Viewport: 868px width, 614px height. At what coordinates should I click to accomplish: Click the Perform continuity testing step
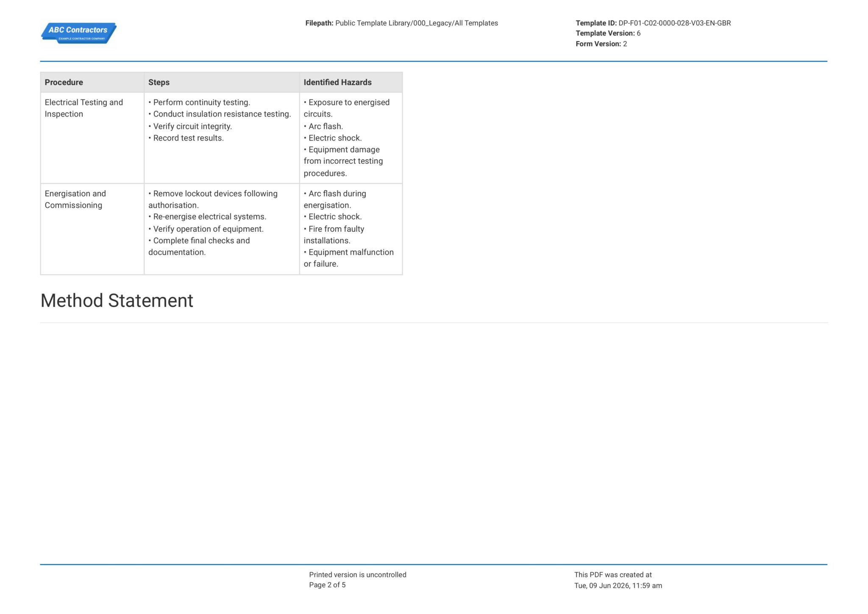(x=199, y=103)
